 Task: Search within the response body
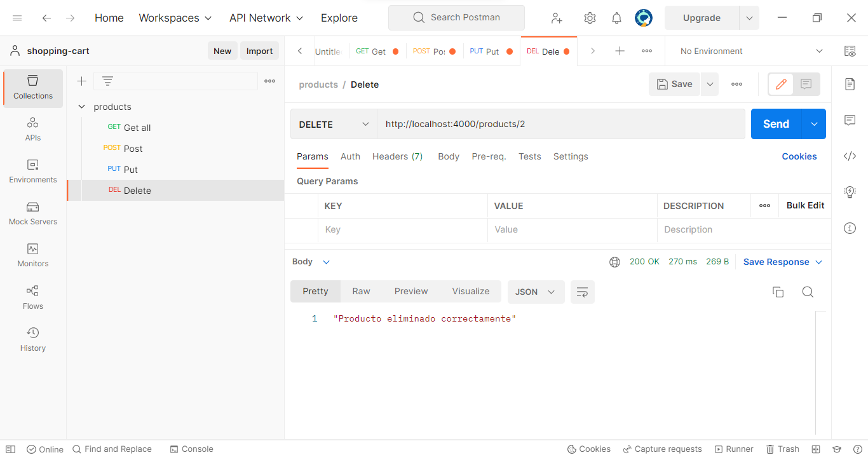(808, 292)
